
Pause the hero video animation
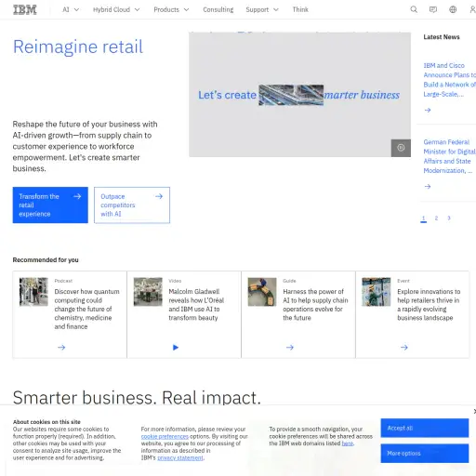(401, 148)
